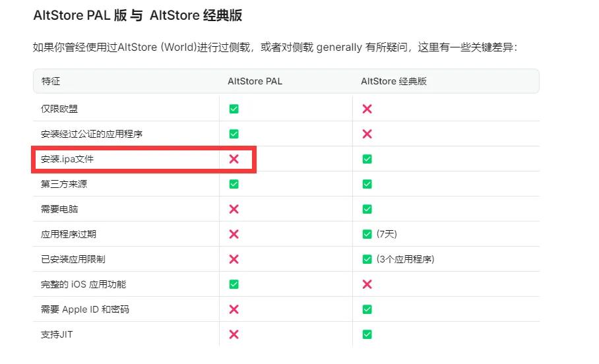The image size is (599, 364).
Task: Click green check for 仅限欧盟 under AltStore PAL
Action: [234, 109]
